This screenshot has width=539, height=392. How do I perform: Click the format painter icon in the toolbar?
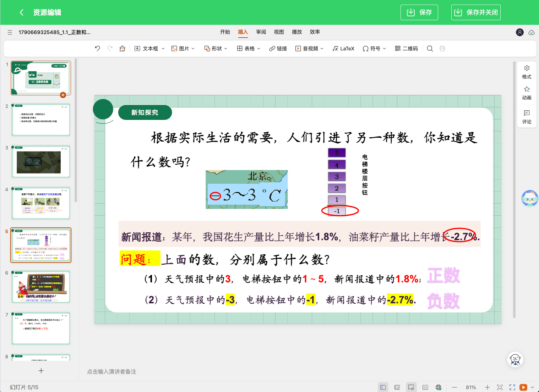[x=123, y=49]
